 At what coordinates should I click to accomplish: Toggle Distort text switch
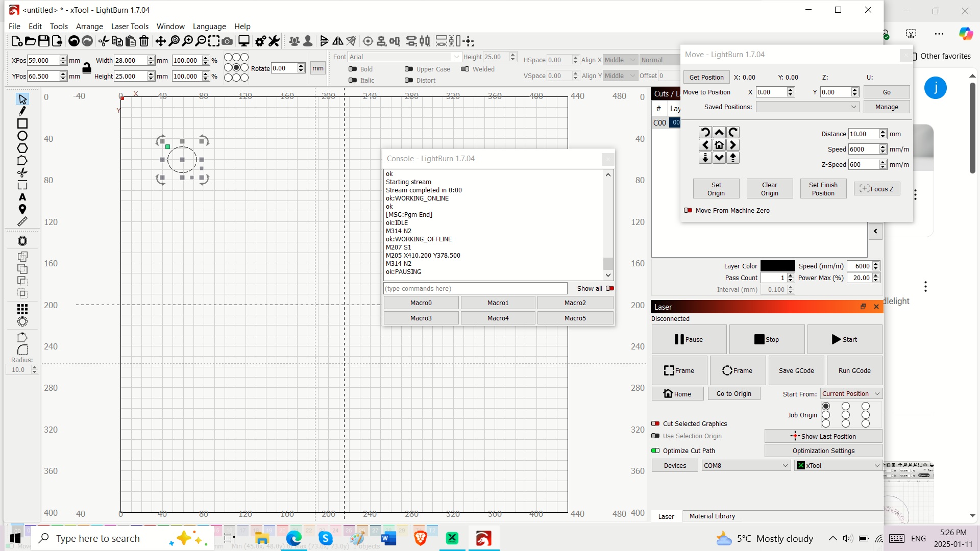point(409,81)
